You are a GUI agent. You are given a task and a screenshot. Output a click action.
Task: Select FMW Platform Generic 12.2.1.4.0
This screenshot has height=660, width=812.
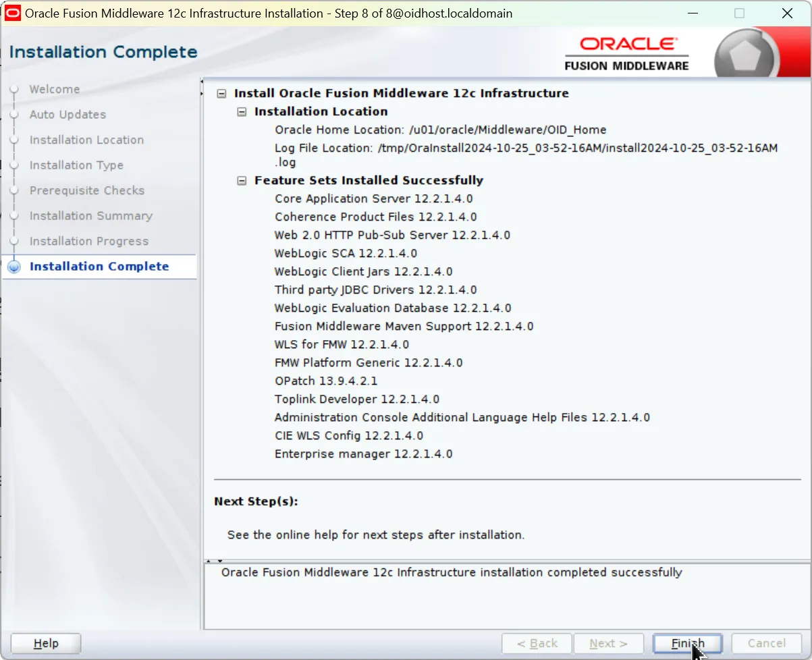[x=369, y=363]
